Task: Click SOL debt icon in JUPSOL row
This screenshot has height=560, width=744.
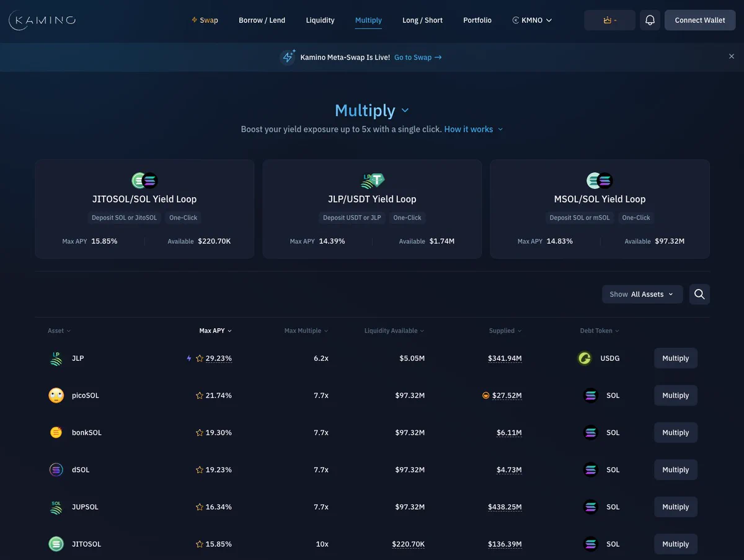Action: (x=591, y=507)
